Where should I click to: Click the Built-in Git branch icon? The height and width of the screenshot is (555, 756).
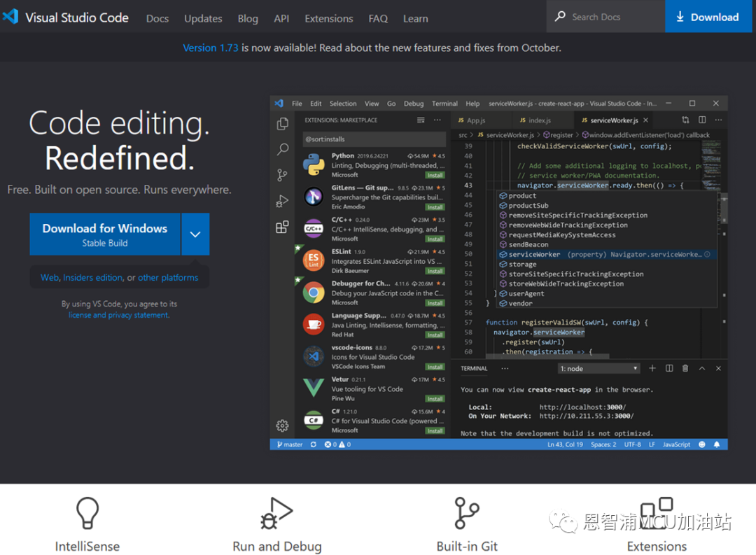coord(466,514)
